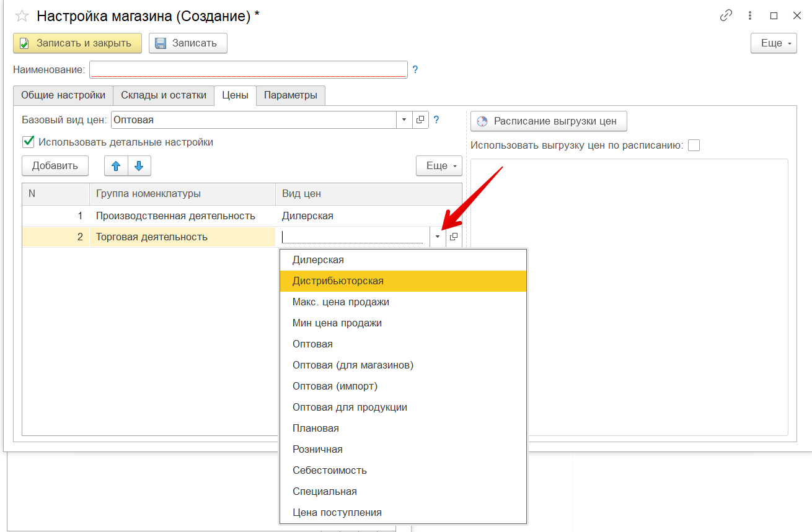Image resolution: width=812 pixels, height=532 pixels.
Task: Open base price type form icon
Action: [x=420, y=120]
